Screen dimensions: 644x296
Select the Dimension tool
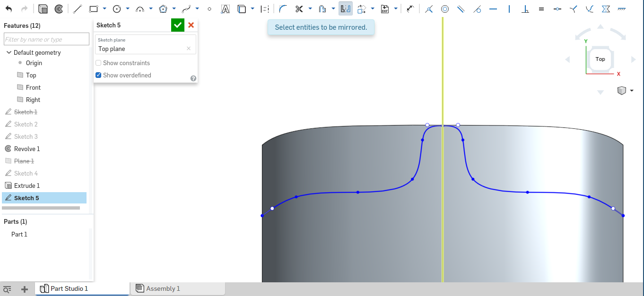(410, 8)
